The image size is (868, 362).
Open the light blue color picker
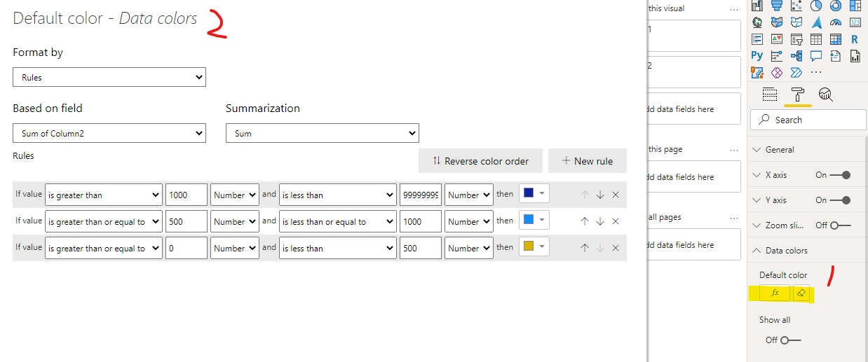534,220
